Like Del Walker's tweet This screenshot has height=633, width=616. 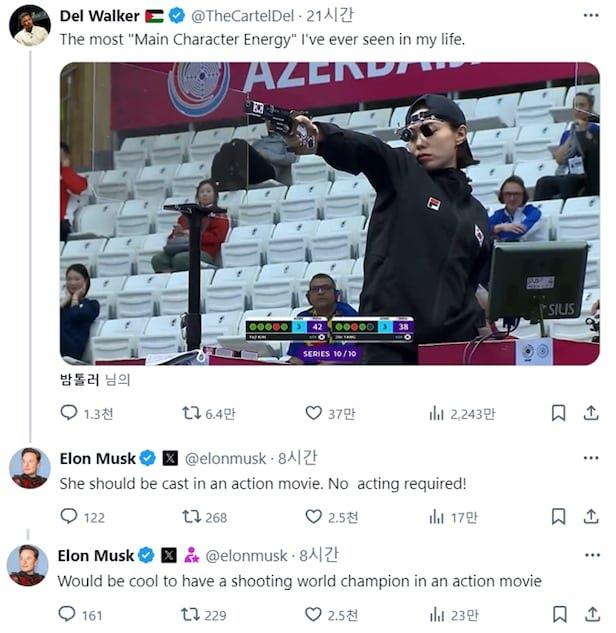314,413
